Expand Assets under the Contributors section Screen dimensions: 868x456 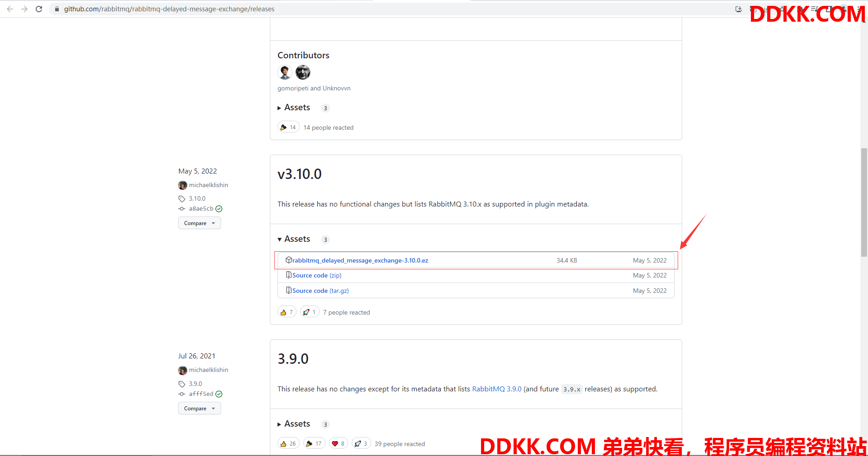(x=294, y=108)
